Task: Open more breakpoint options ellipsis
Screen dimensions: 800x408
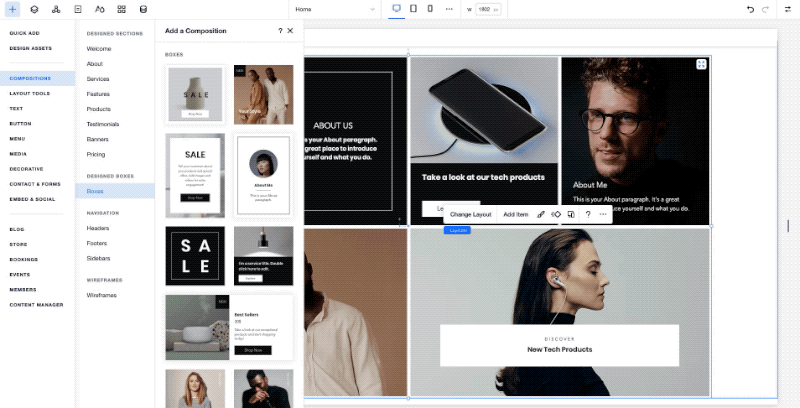Action: tap(449, 9)
